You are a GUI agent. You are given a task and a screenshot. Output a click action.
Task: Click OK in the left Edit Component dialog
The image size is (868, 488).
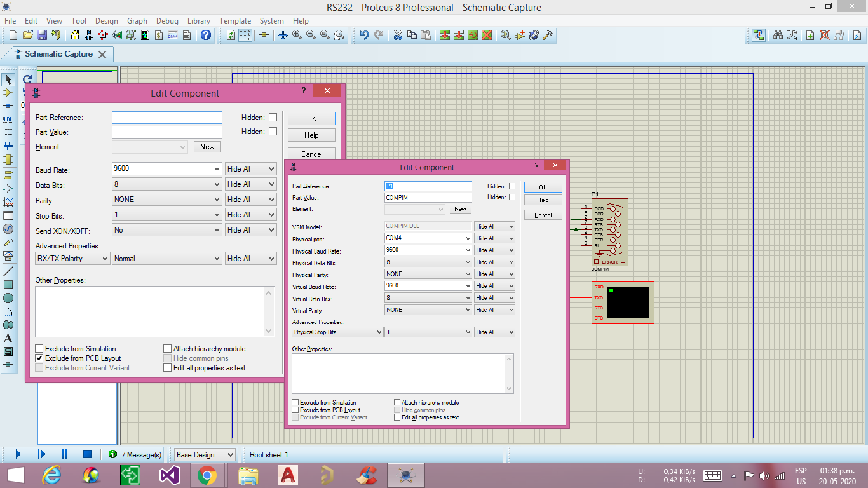311,119
